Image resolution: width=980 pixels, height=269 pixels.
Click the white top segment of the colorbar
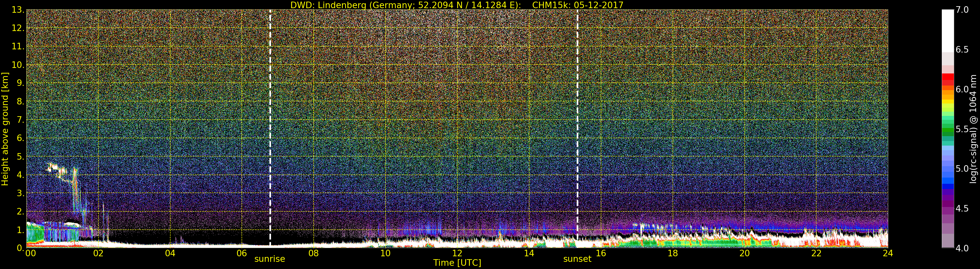tap(948, 30)
